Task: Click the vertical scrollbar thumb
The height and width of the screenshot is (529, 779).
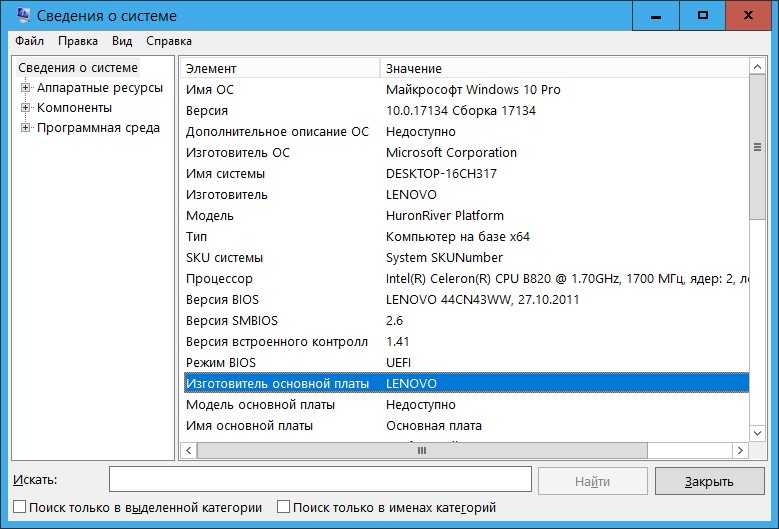Action: coord(757,147)
